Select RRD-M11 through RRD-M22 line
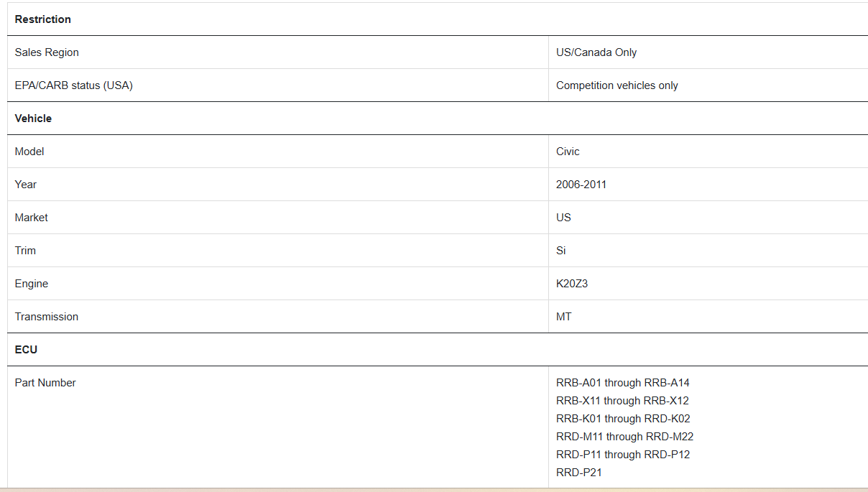868x492 pixels. pos(624,437)
